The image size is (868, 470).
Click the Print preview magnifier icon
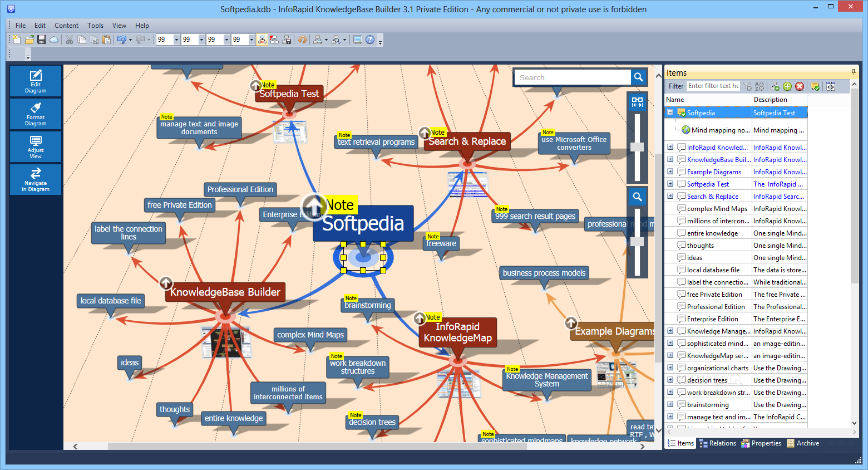click(x=336, y=40)
